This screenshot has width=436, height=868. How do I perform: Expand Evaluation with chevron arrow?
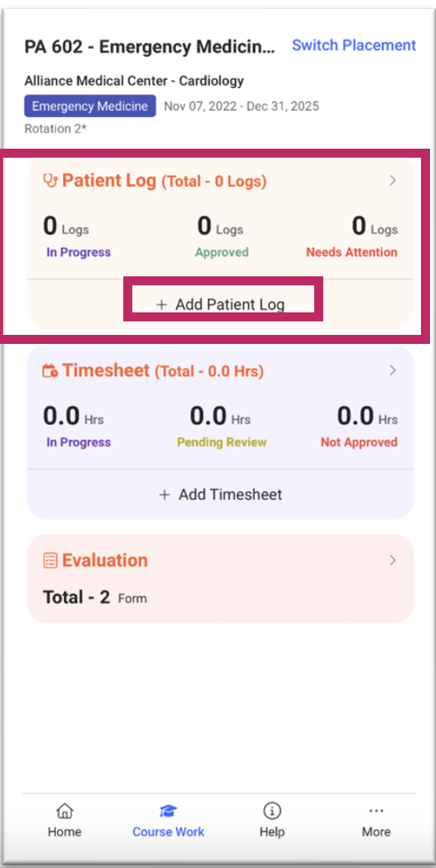click(393, 560)
